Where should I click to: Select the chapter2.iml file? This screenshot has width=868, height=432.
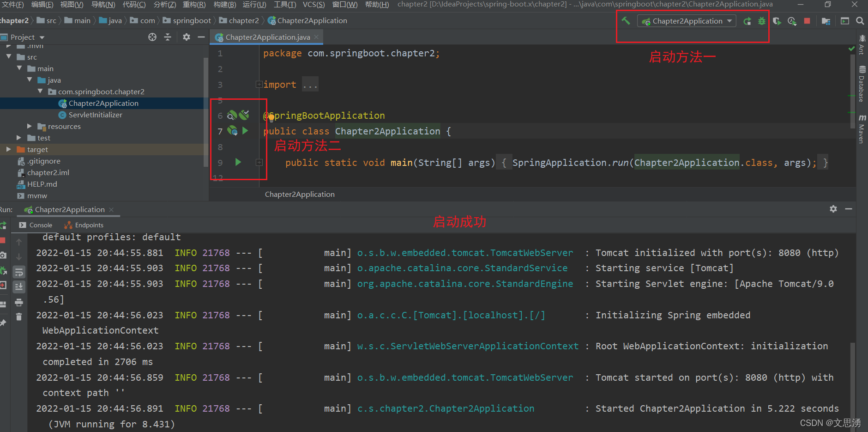pyautogui.click(x=48, y=172)
